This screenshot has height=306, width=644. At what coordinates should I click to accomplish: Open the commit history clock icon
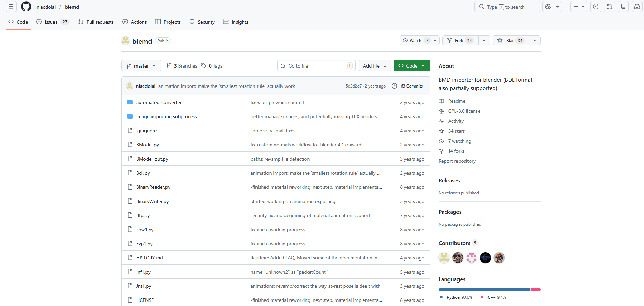click(394, 86)
